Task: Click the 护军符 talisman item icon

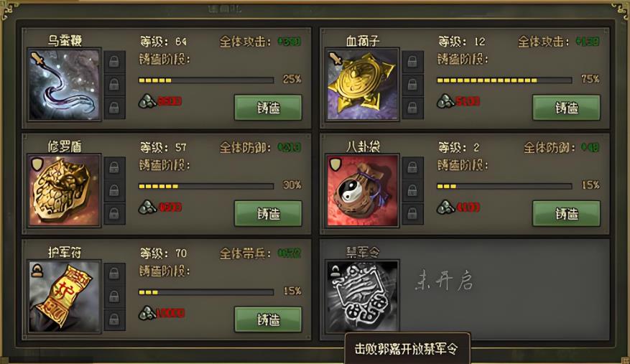Action: pyautogui.click(x=64, y=297)
